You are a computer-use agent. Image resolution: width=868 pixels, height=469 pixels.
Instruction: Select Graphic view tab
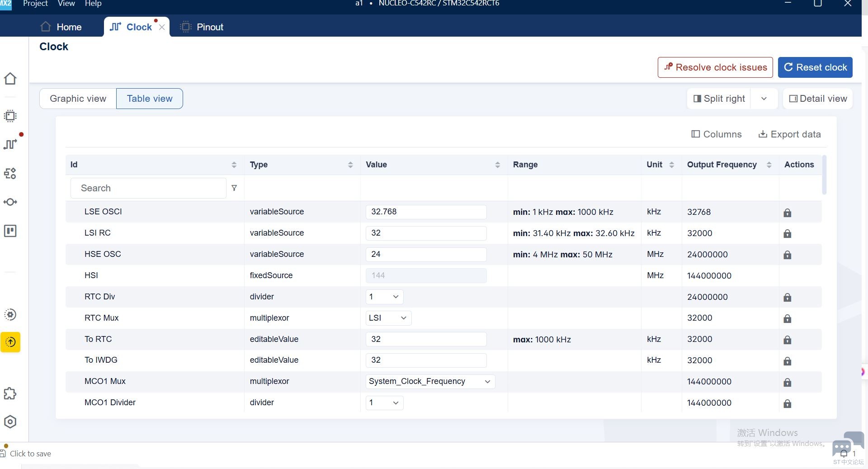[x=78, y=99]
